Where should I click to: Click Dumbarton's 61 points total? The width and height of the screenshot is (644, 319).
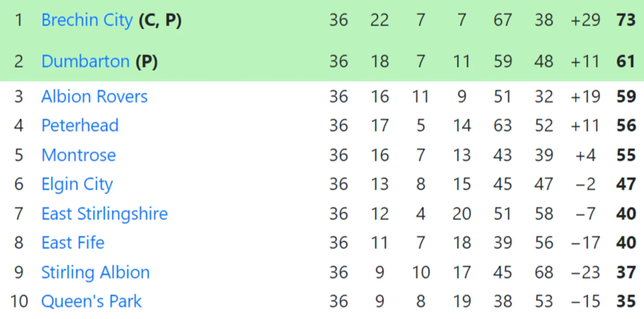[x=626, y=61]
